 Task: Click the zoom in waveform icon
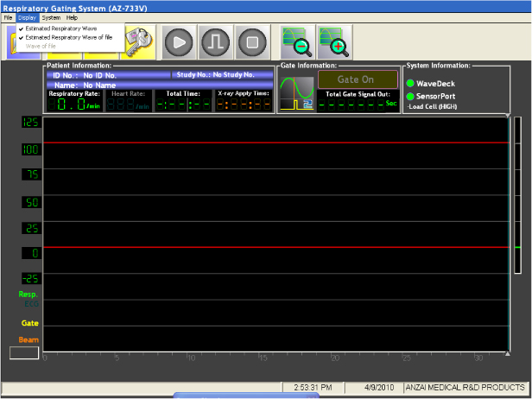click(x=333, y=41)
